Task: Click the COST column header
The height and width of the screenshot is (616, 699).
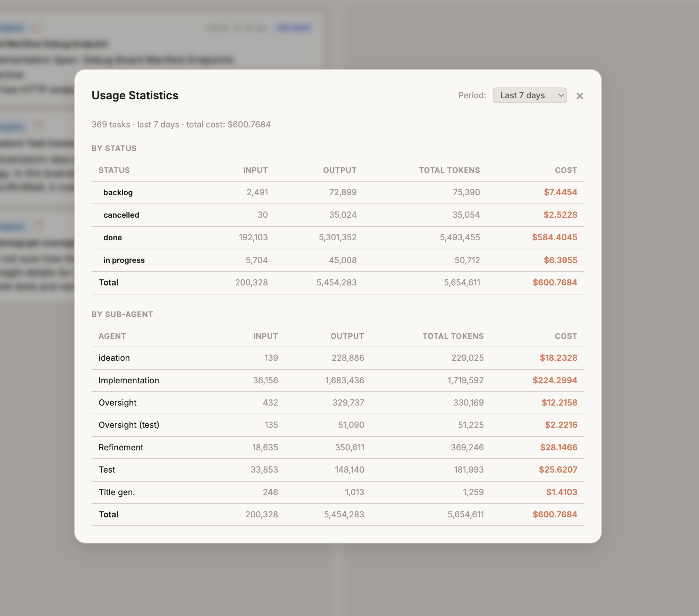Action: coord(566,170)
